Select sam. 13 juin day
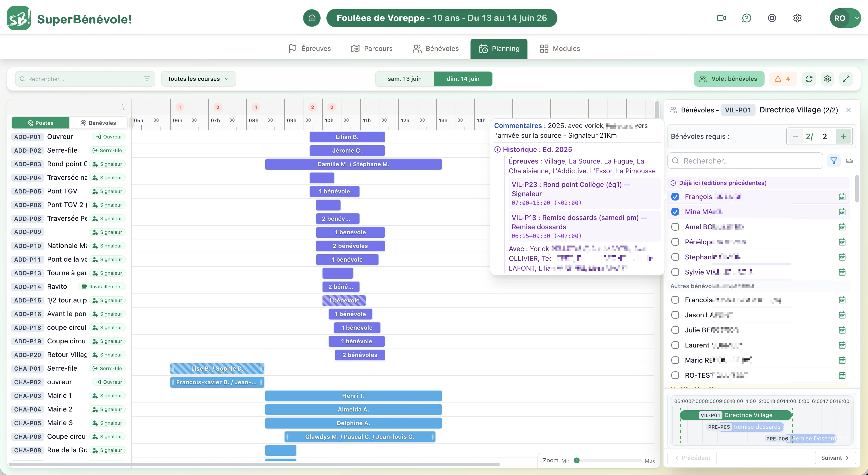Viewport: 868px width, 475px height. 404,79
